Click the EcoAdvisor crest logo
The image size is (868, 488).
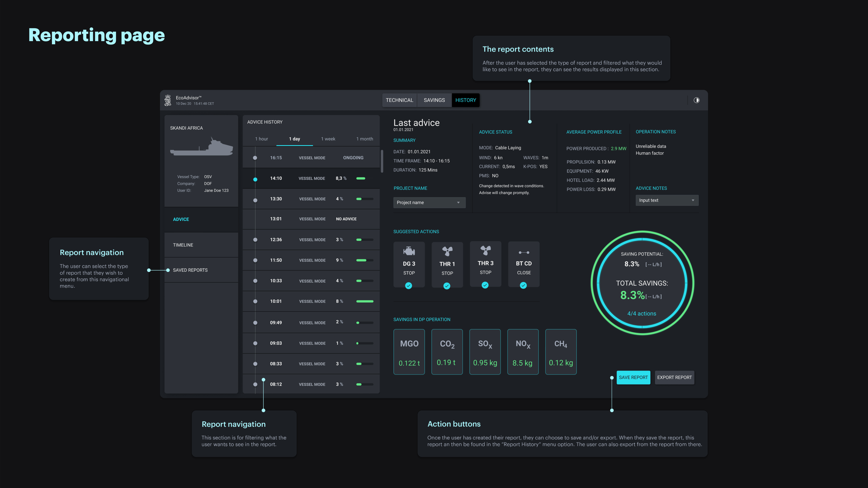(168, 100)
